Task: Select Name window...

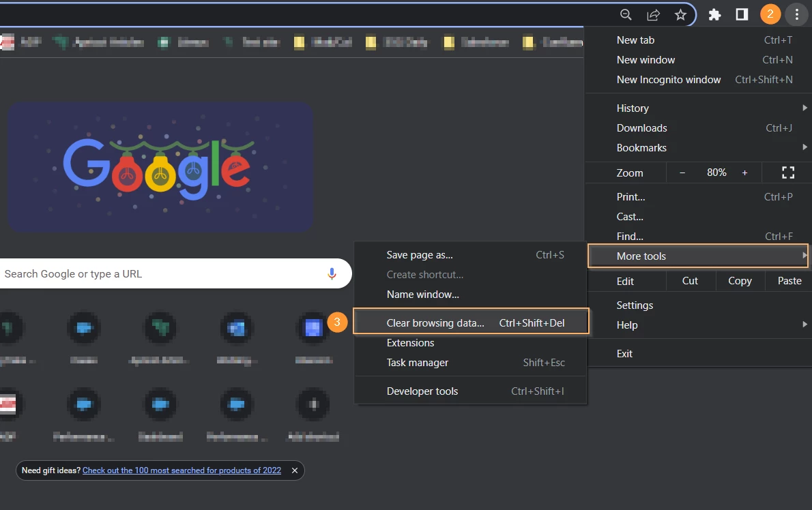Action: coord(470,295)
